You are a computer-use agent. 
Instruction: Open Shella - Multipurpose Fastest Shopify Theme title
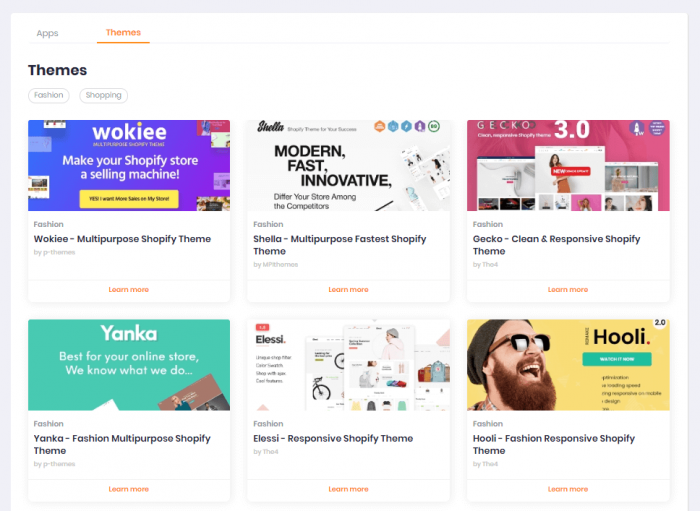pos(340,245)
